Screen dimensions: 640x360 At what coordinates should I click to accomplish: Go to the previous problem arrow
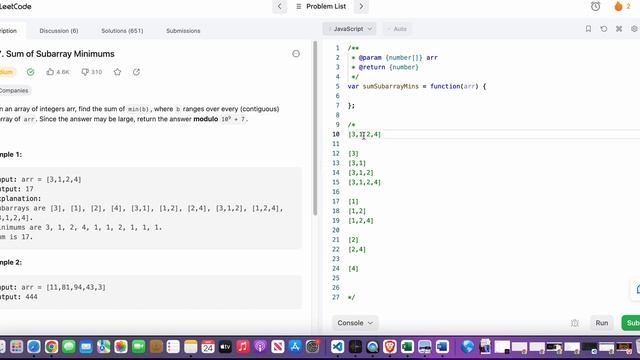(x=280, y=7)
